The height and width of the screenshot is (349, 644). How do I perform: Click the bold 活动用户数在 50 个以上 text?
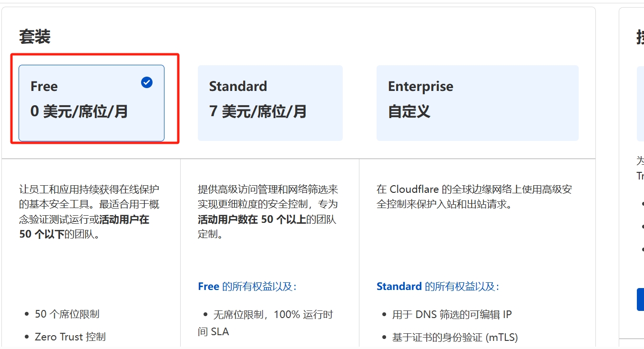[x=252, y=219]
